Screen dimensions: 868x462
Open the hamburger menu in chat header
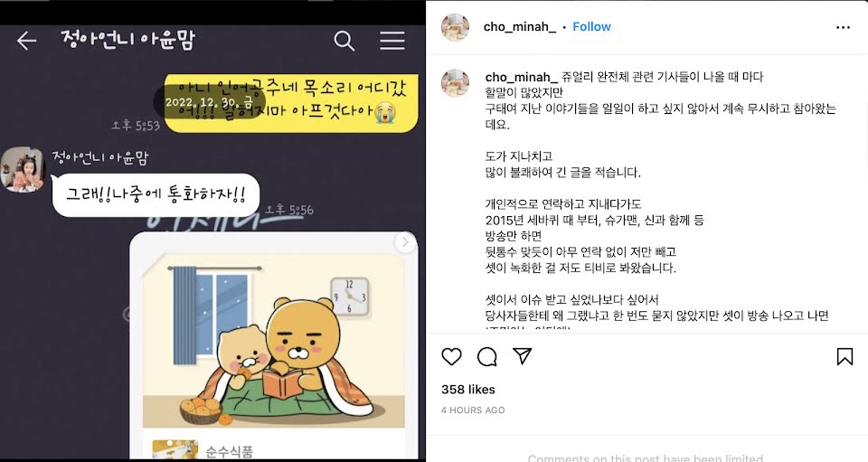[x=392, y=41]
